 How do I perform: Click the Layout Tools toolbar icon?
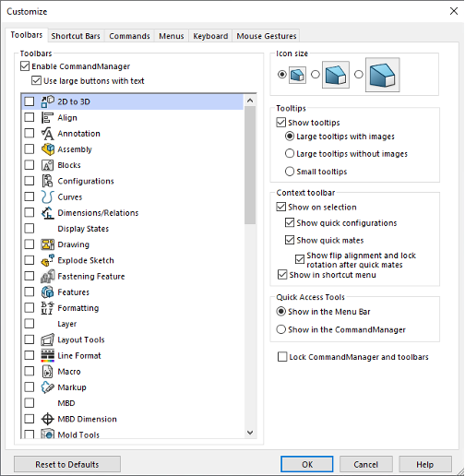pyautogui.click(x=48, y=339)
